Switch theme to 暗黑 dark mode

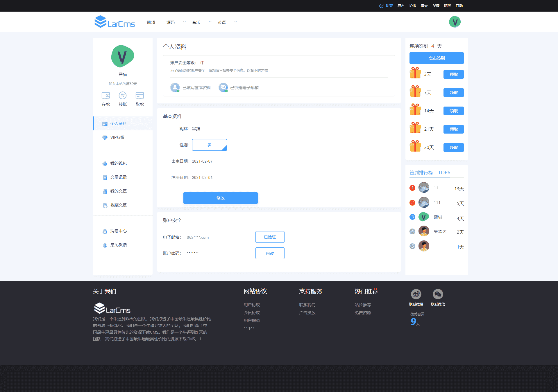click(x=447, y=6)
